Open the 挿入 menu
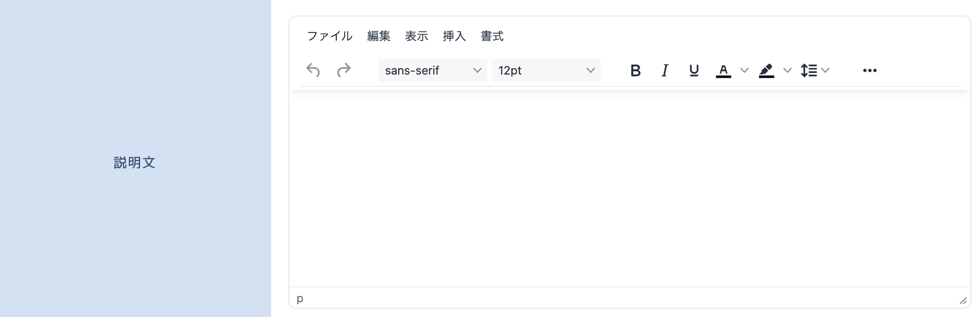Image resolution: width=980 pixels, height=317 pixels. [x=454, y=36]
